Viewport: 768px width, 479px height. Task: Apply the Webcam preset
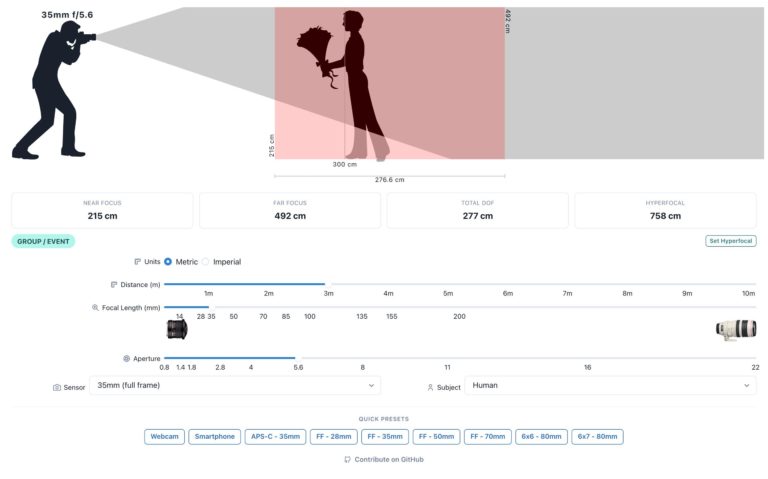(165, 436)
